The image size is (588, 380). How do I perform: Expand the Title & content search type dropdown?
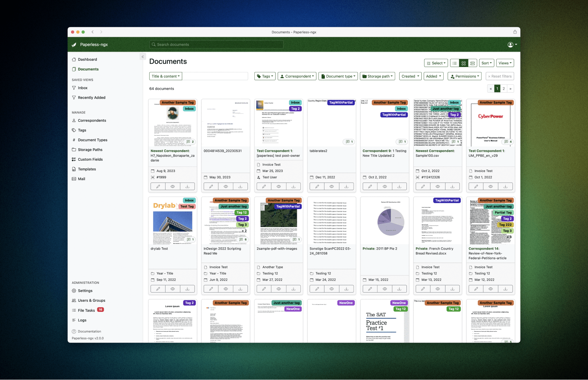pyautogui.click(x=166, y=76)
